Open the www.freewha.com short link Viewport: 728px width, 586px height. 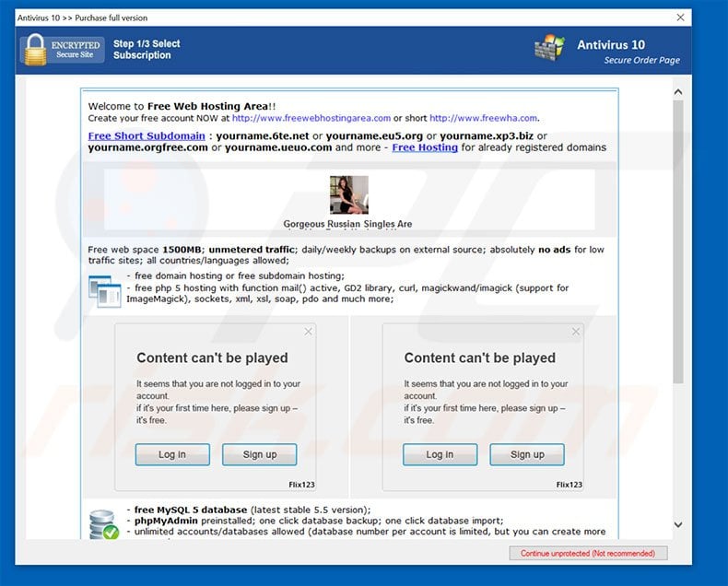(483, 118)
